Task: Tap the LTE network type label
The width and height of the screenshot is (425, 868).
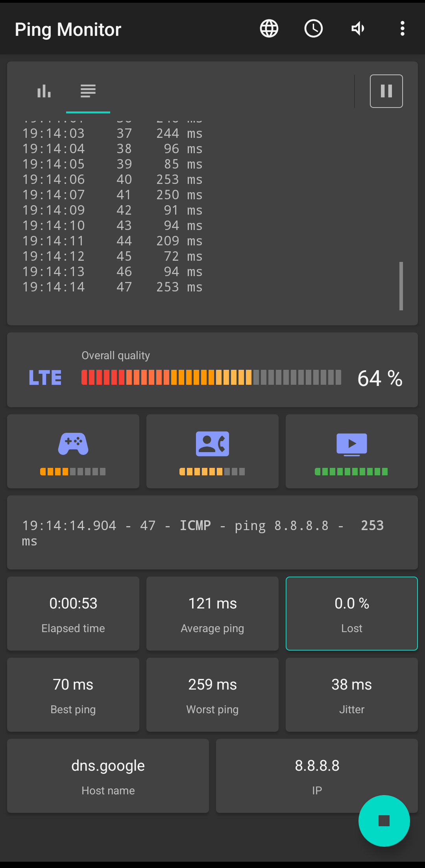Action: 45,378
